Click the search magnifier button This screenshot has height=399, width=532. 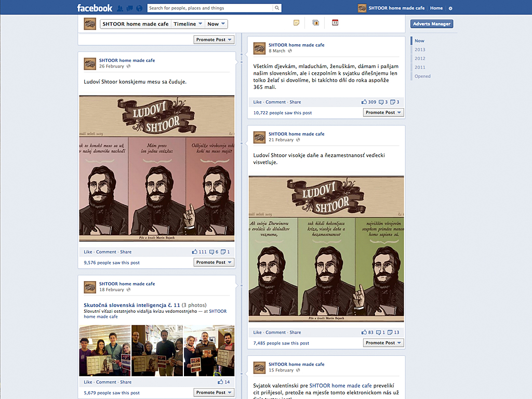tap(277, 8)
